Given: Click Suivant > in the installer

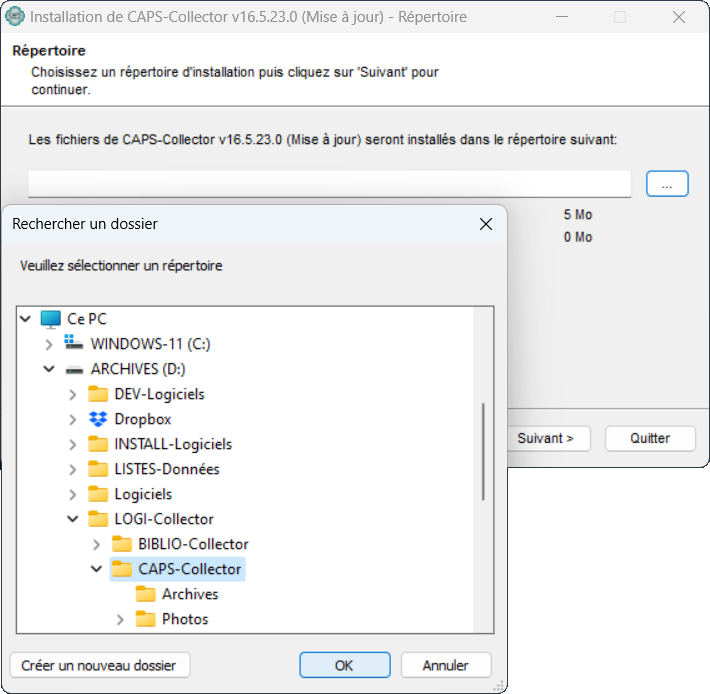Looking at the screenshot, I should point(548,438).
